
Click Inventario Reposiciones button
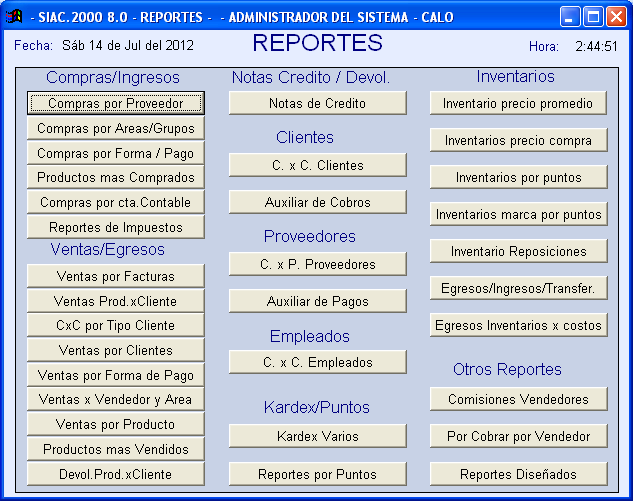point(519,251)
